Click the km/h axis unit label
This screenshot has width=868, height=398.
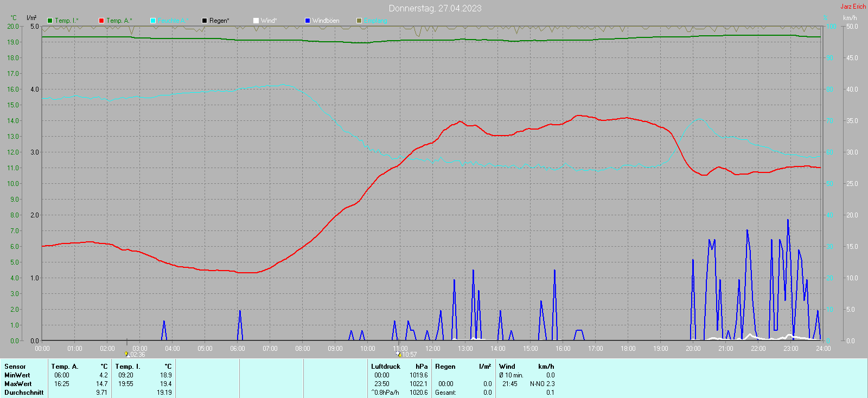(x=850, y=18)
